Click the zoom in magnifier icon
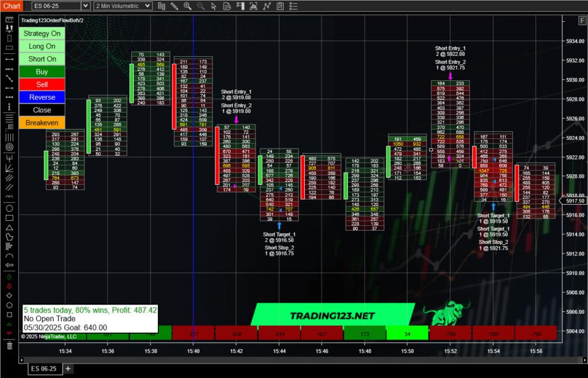This screenshot has height=378, width=588. click(188, 6)
